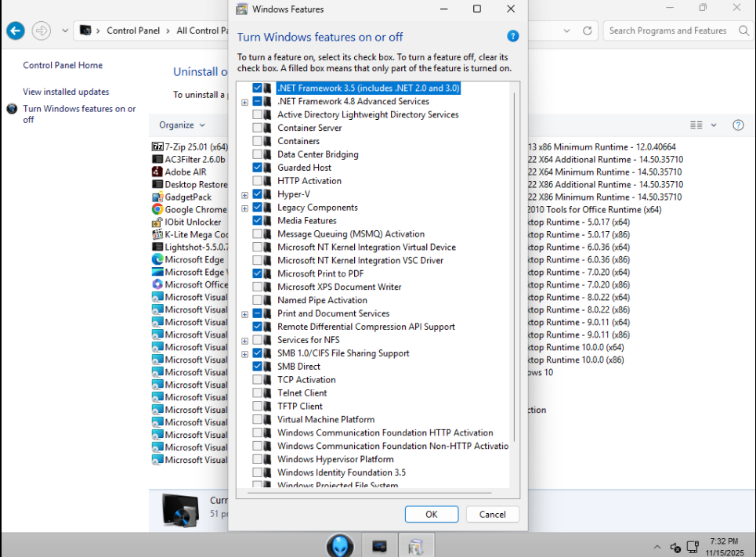
Task: Open the Organize menu
Action: click(182, 125)
